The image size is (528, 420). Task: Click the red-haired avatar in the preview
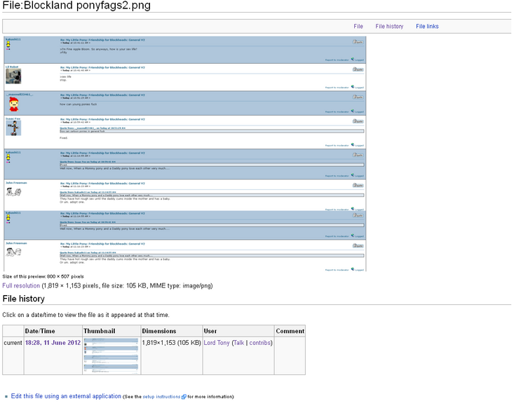tap(13, 104)
